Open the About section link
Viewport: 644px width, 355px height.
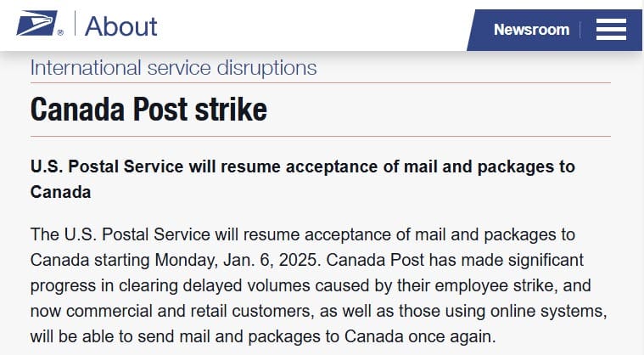pyautogui.click(x=120, y=25)
